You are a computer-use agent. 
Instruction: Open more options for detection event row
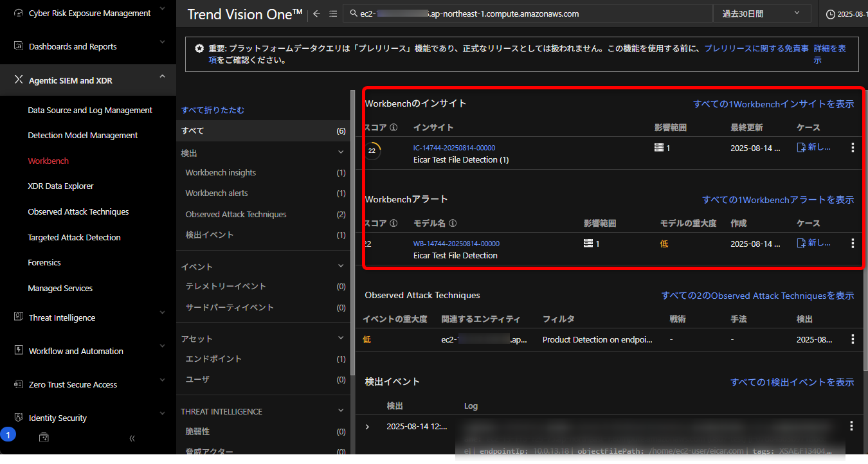point(853,426)
